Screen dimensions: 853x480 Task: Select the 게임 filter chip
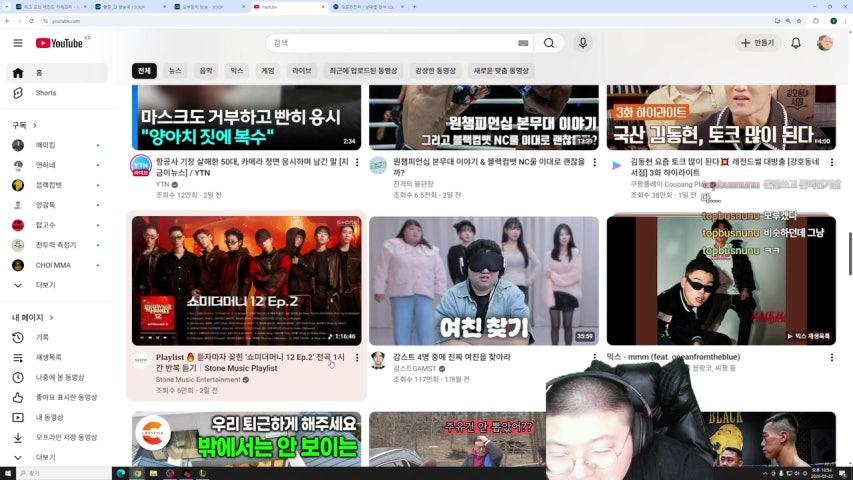click(x=268, y=71)
